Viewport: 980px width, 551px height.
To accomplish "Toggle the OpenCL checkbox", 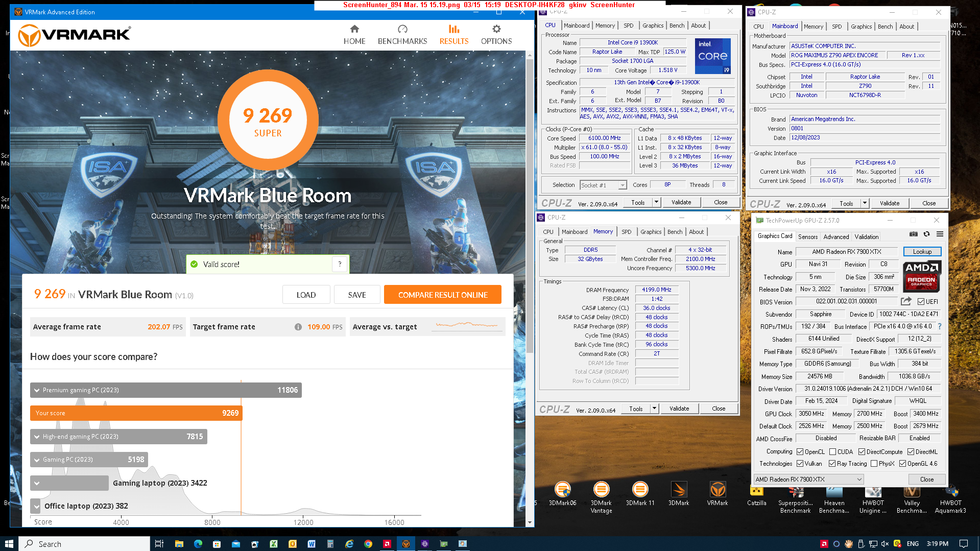I will [800, 452].
